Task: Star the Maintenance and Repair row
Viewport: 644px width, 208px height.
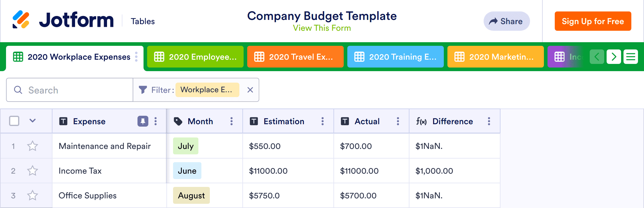Action: (x=33, y=146)
